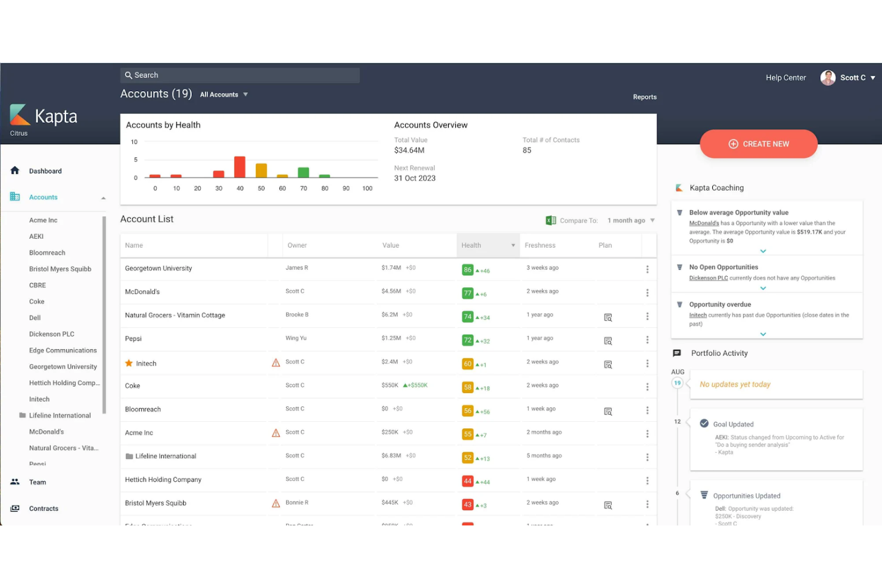This screenshot has height=588, width=882.
Task: Click the green bar in health chart
Action: pos(303,172)
